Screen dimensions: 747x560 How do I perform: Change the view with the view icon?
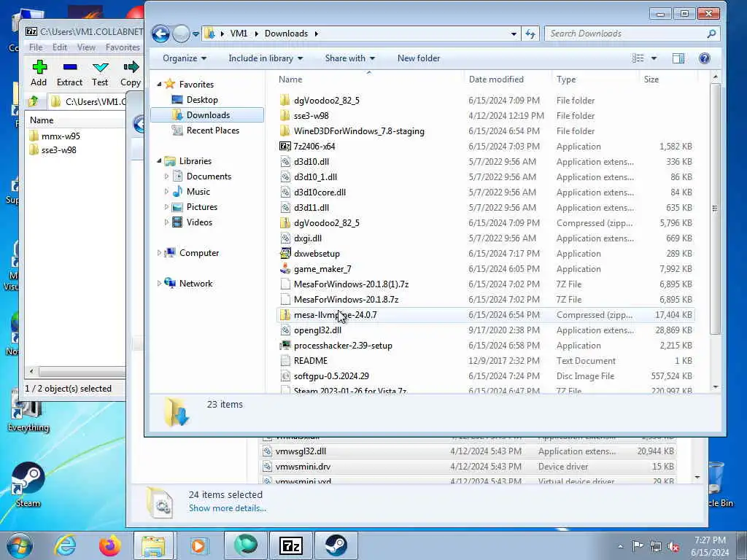[x=638, y=58]
